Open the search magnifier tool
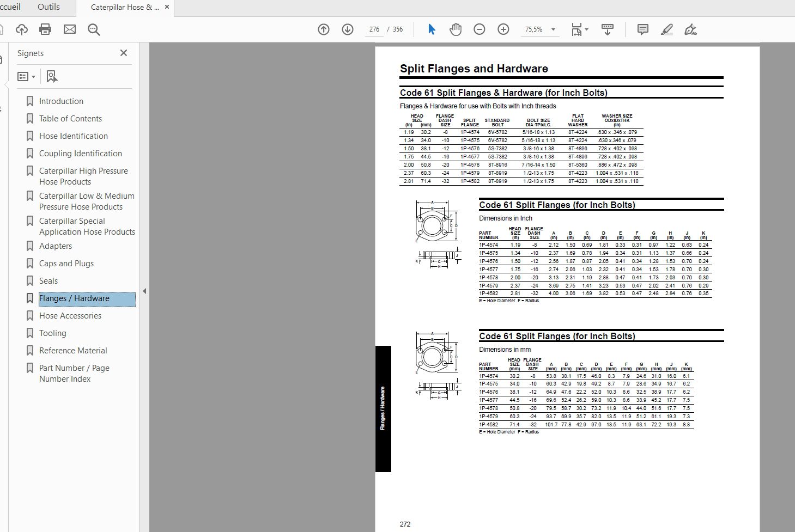 click(94, 29)
